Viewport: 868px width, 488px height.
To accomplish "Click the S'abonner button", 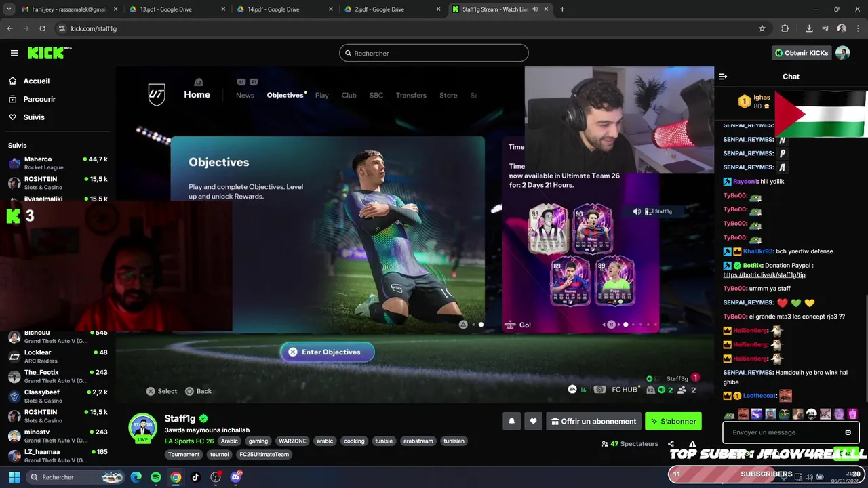I will (x=673, y=422).
